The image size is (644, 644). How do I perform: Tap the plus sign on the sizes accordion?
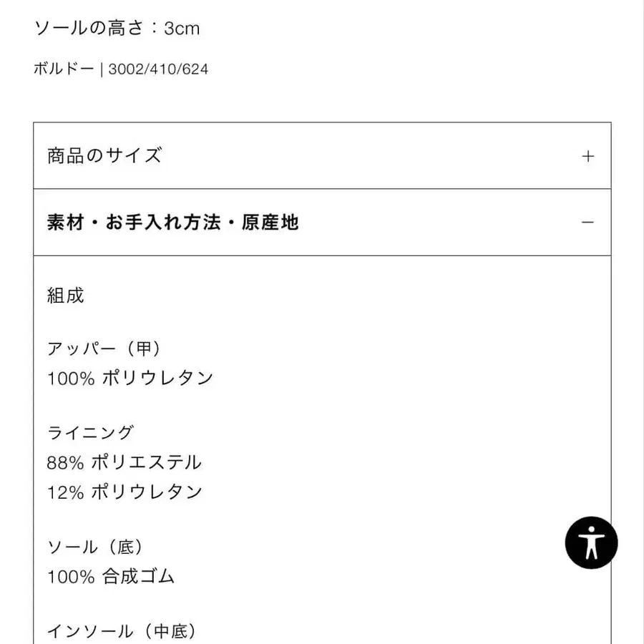coord(588,155)
